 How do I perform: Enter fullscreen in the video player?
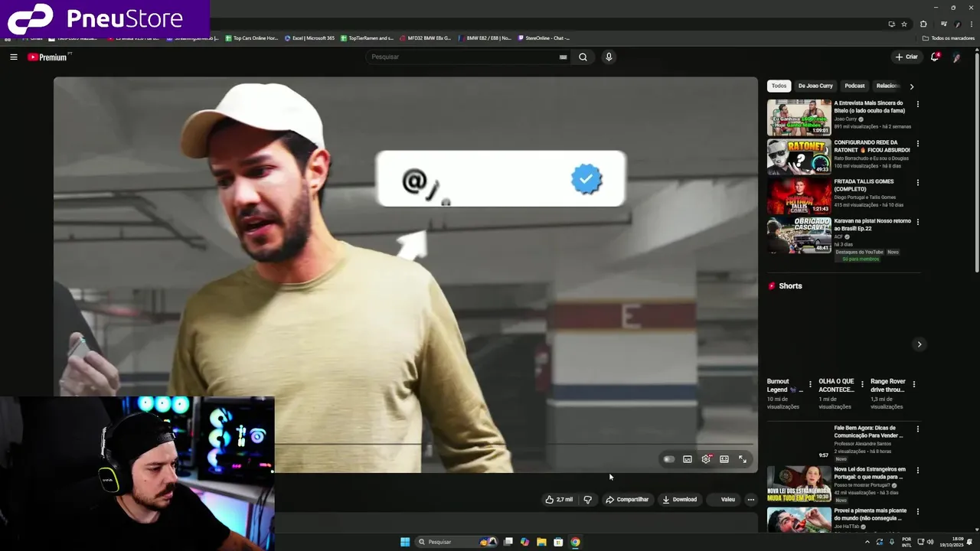tap(743, 459)
